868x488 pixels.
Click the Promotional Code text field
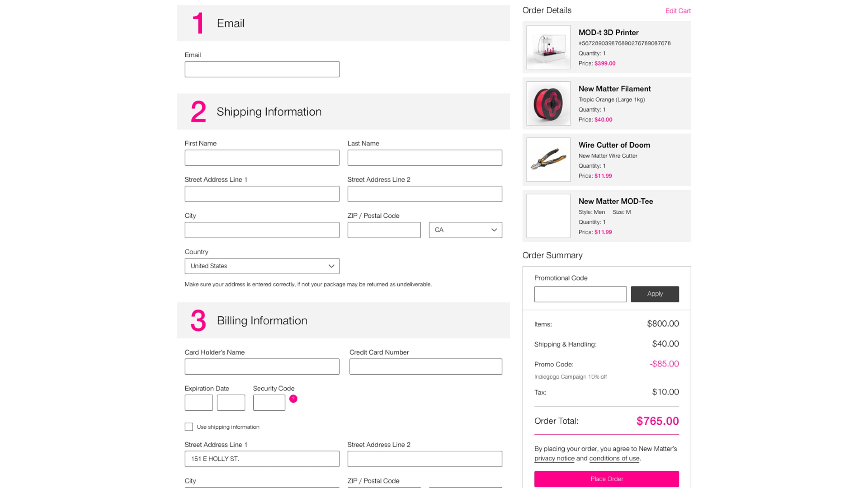pyautogui.click(x=580, y=294)
